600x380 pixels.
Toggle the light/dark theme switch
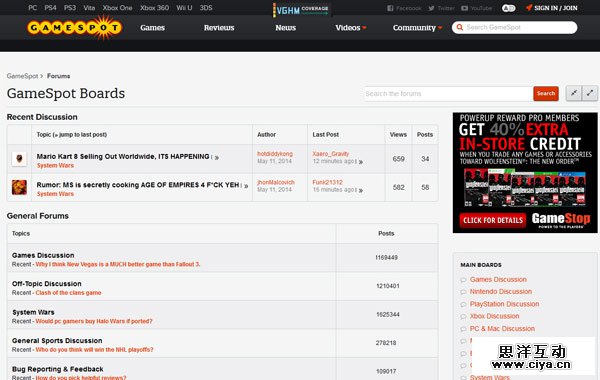click(x=508, y=8)
